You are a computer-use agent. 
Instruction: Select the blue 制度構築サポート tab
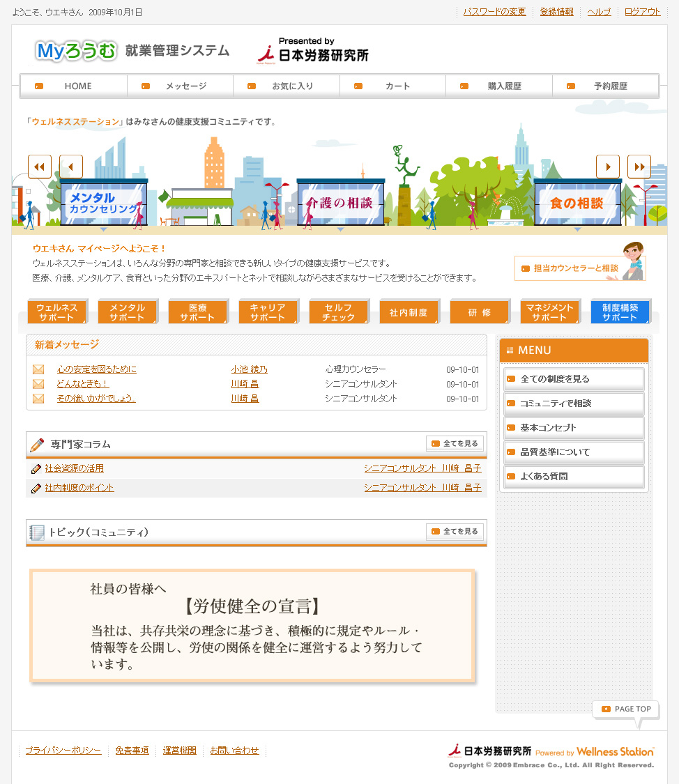click(x=620, y=312)
